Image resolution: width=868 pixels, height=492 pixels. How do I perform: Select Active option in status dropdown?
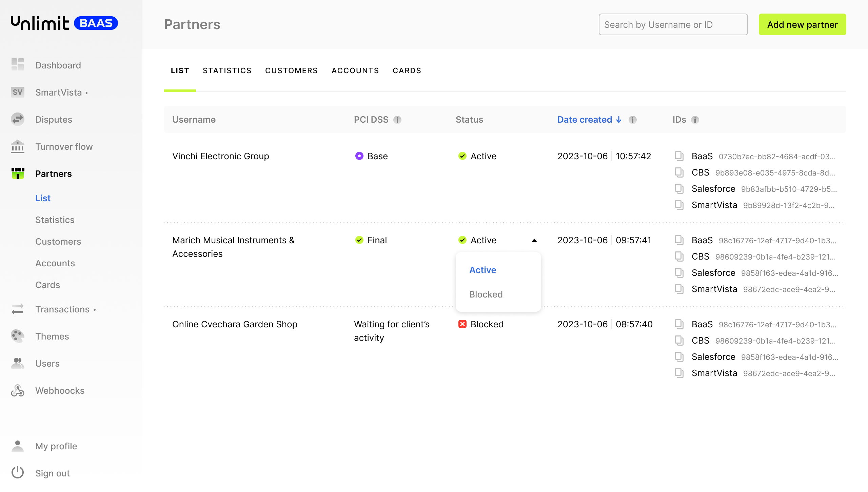tap(482, 270)
